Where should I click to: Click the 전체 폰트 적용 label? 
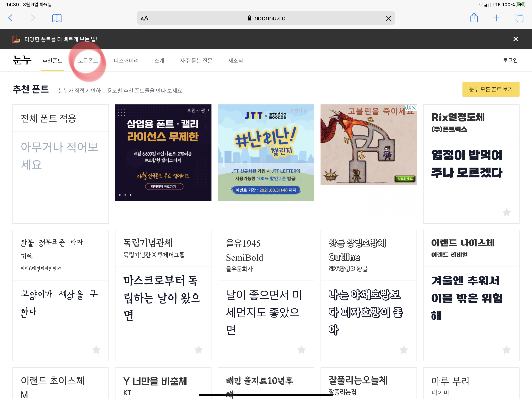pyautogui.click(x=48, y=118)
